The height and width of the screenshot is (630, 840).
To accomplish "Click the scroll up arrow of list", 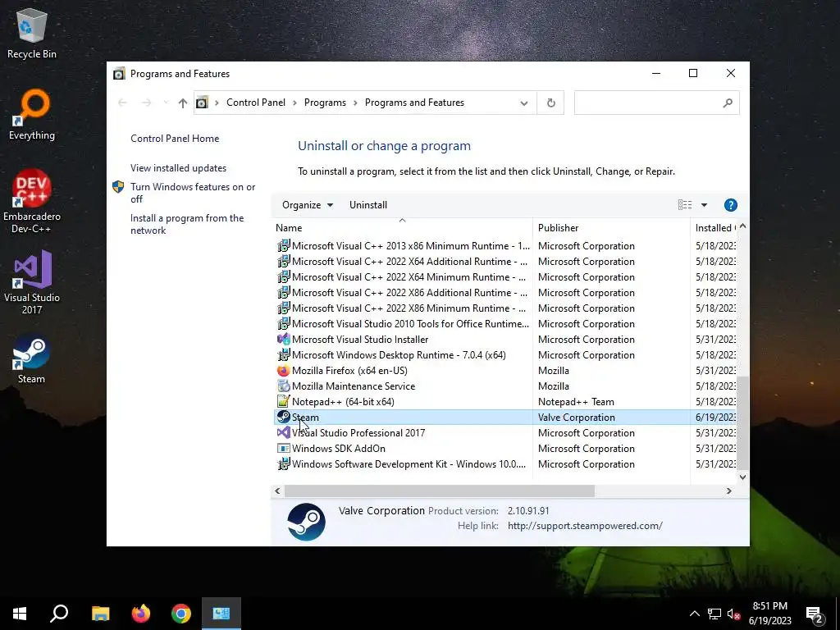I will click(742, 226).
